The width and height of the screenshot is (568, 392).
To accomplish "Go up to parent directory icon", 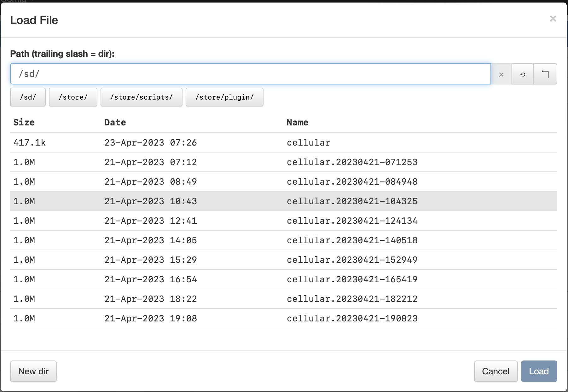I will pos(545,74).
